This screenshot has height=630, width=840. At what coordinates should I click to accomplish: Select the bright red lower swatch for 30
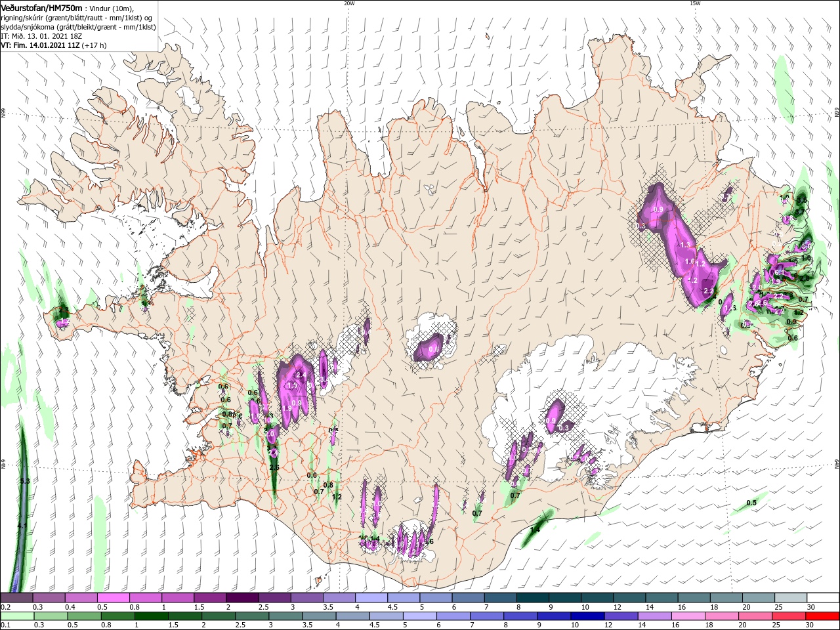[x=823, y=616]
